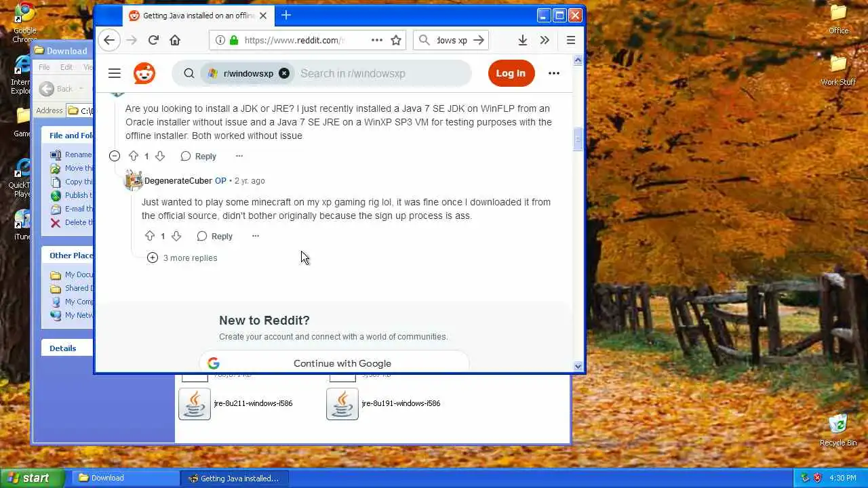Select jre-8u191-windows-i586 installer file
This screenshot has width=868, height=488.
pos(384,404)
